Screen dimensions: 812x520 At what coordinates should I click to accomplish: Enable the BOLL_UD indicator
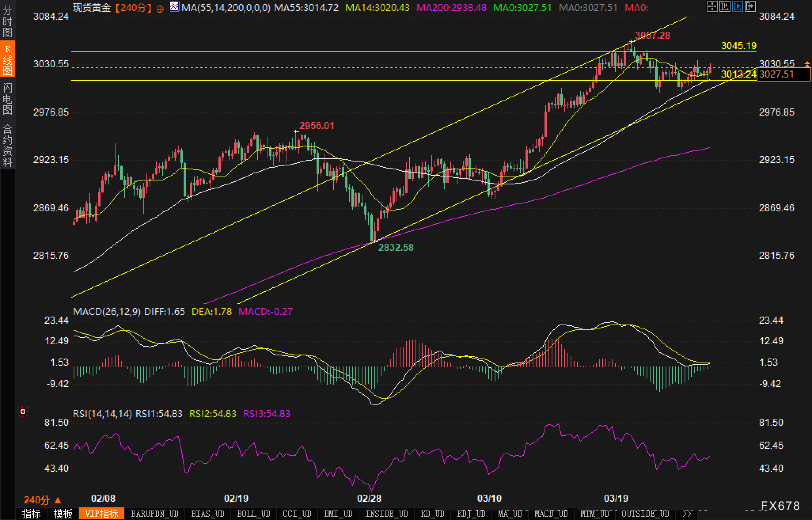tap(253, 514)
